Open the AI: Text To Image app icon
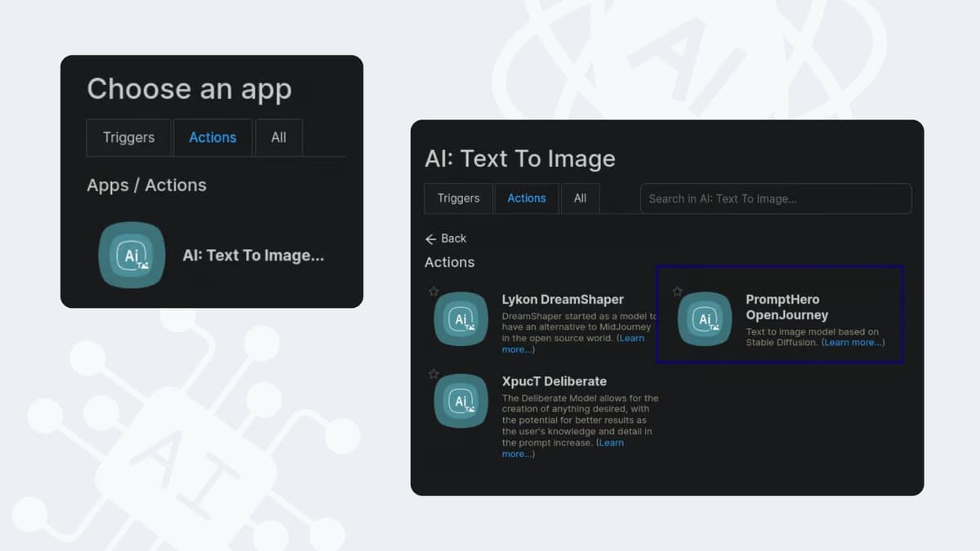This screenshot has height=551, width=980. 131,255
